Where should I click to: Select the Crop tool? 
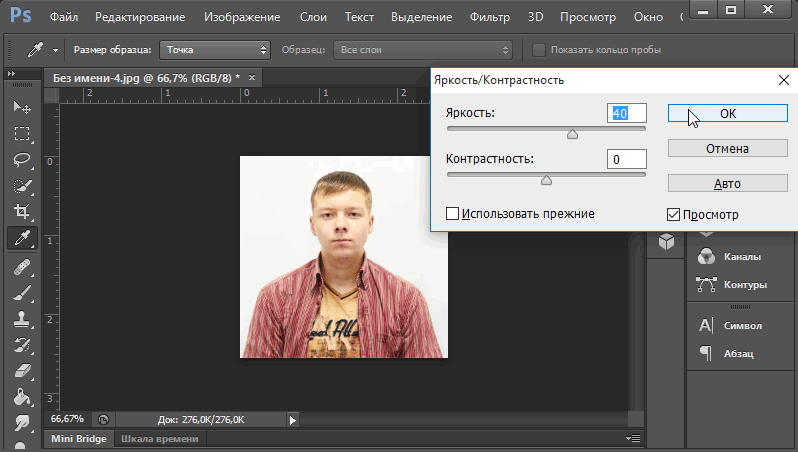pos(21,212)
